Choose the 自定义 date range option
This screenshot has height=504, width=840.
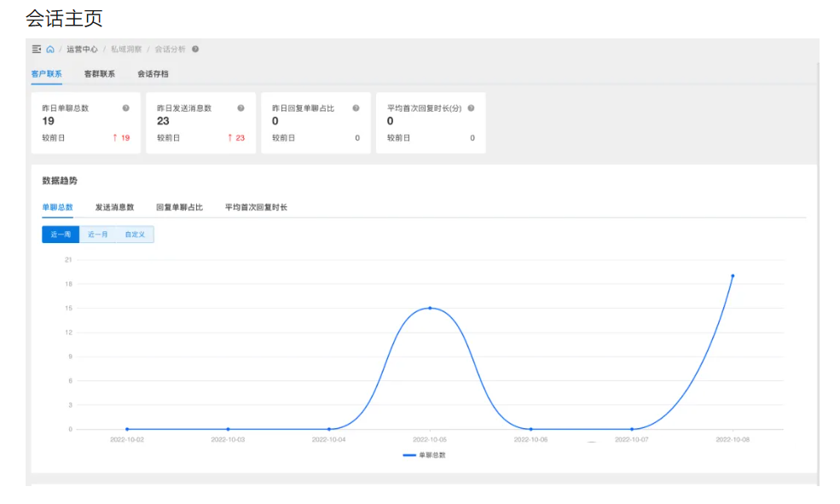tap(135, 235)
